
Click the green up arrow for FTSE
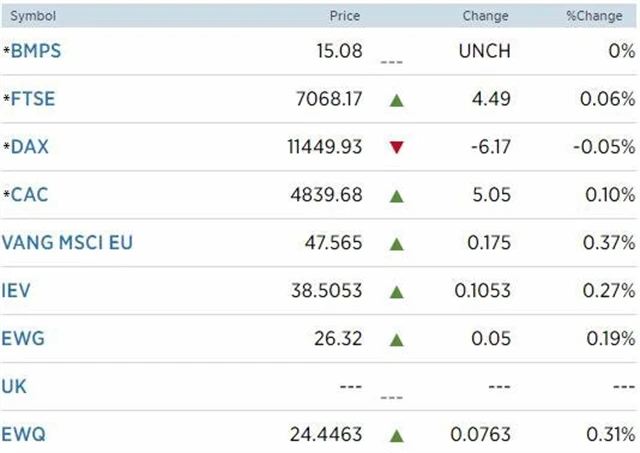point(397,99)
